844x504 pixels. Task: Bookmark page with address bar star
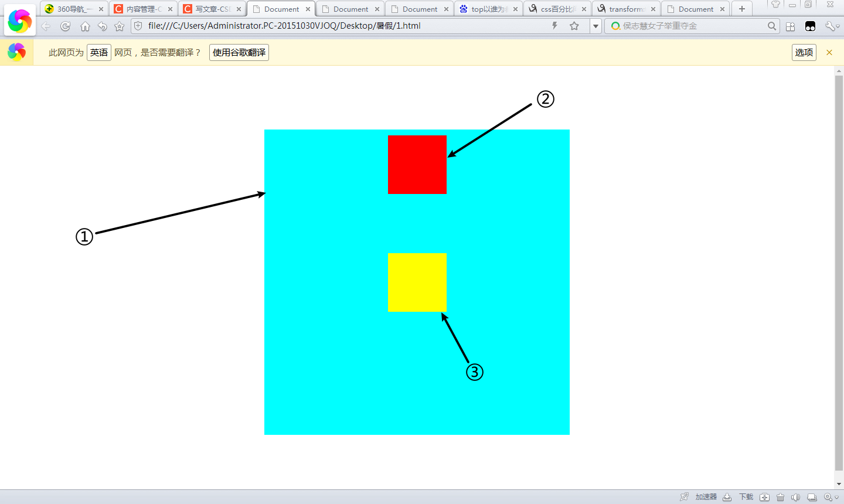[x=574, y=26]
